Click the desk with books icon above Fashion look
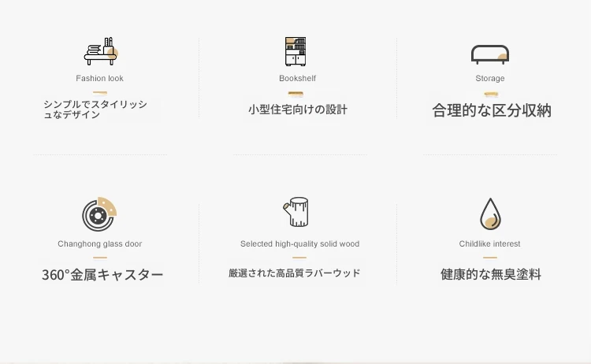 [101, 51]
